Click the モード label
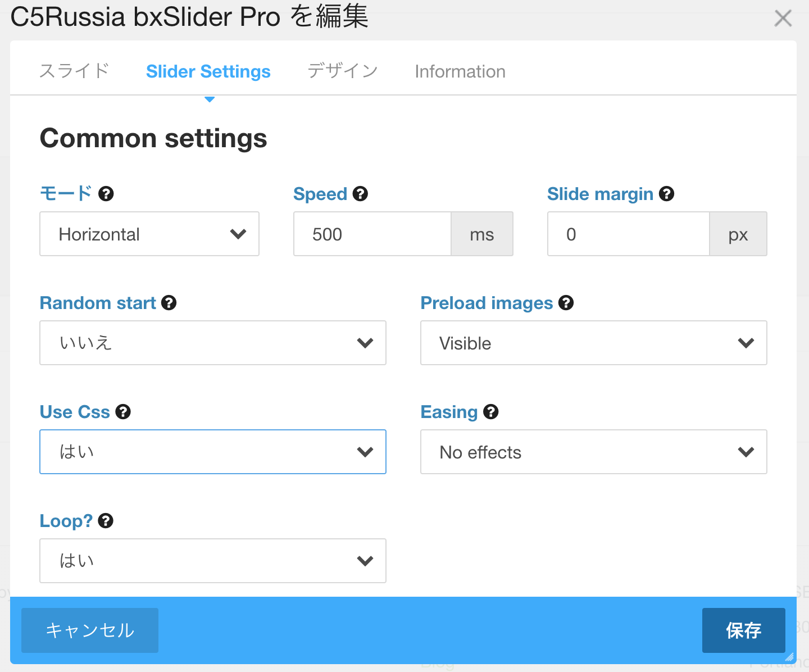This screenshot has height=672, width=809. [x=66, y=194]
